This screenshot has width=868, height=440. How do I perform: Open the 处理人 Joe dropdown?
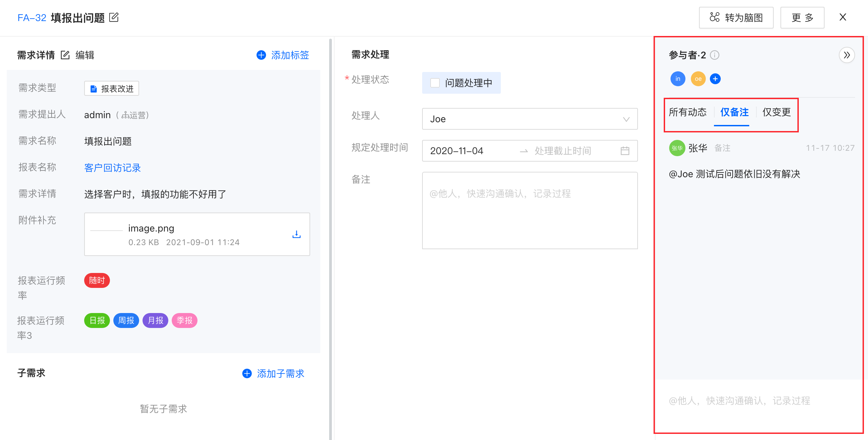coord(529,119)
